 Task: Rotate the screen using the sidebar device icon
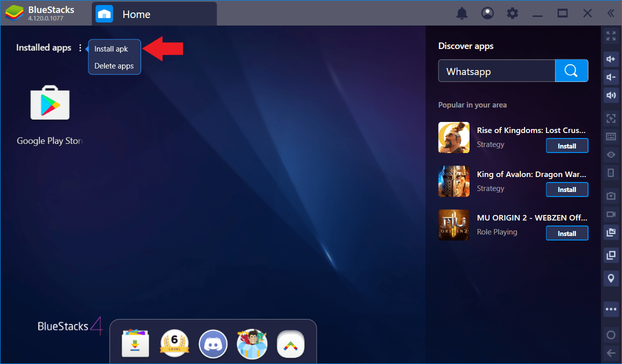[x=610, y=172]
